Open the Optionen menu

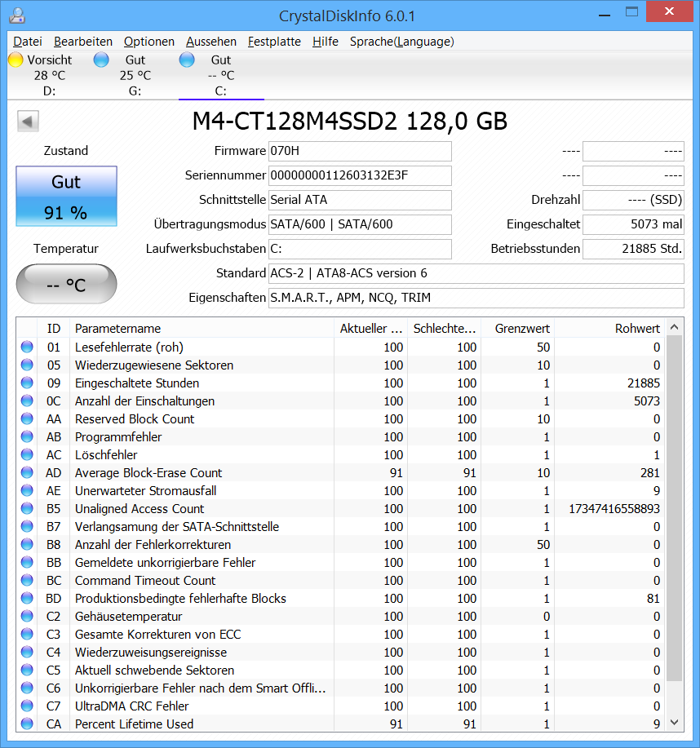click(148, 42)
